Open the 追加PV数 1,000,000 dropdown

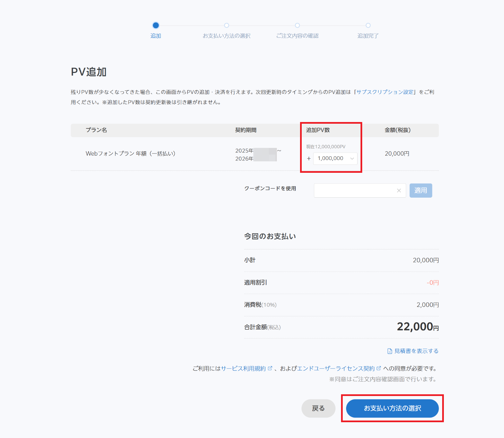(331, 159)
